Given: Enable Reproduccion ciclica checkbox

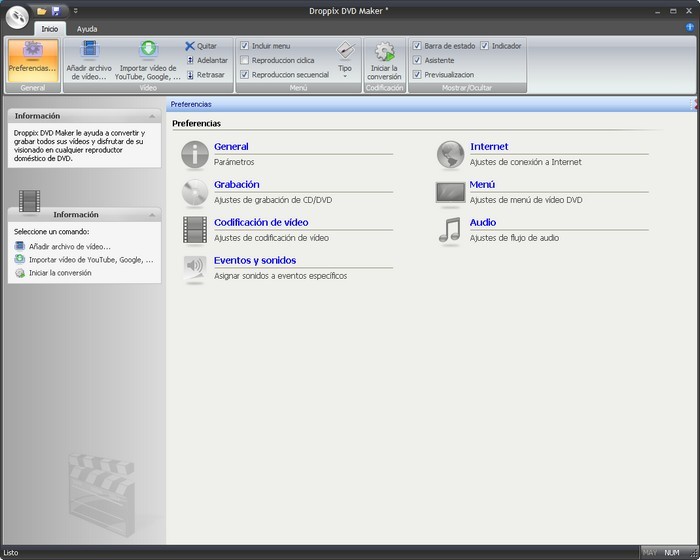Looking at the screenshot, I should tap(244, 60).
